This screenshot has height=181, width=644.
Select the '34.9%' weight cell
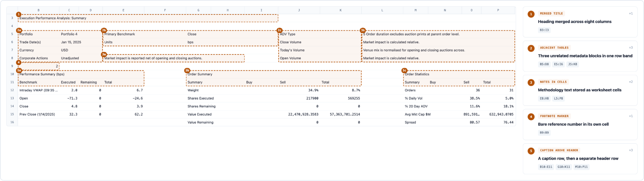299,90
